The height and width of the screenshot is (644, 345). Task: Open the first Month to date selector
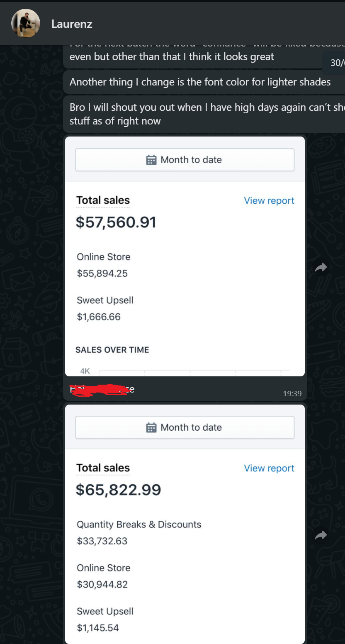click(x=185, y=160)
